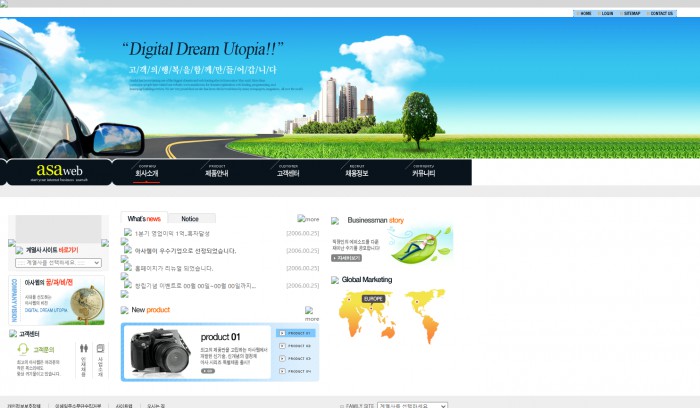Viewport: 700px width, 408px height.
Task: Go to 고객센터 in navigation bar
Action: [288, 173]
